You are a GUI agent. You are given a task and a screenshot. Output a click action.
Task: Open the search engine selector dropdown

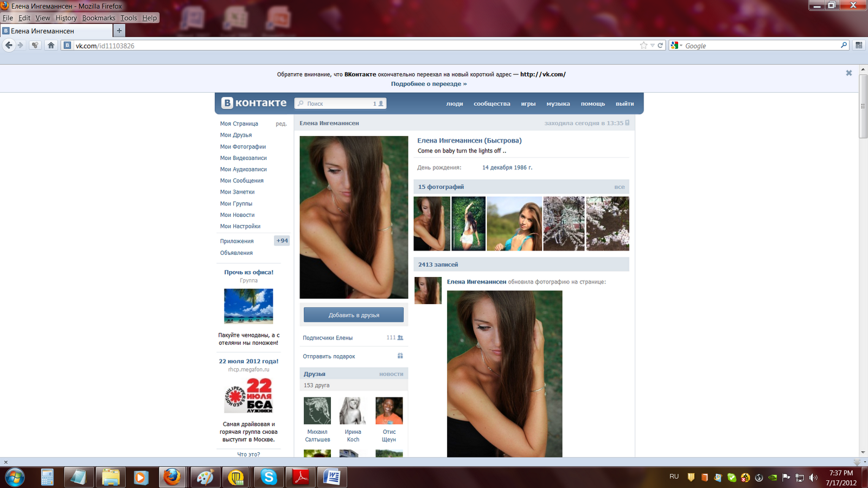(x=676, y=46)
